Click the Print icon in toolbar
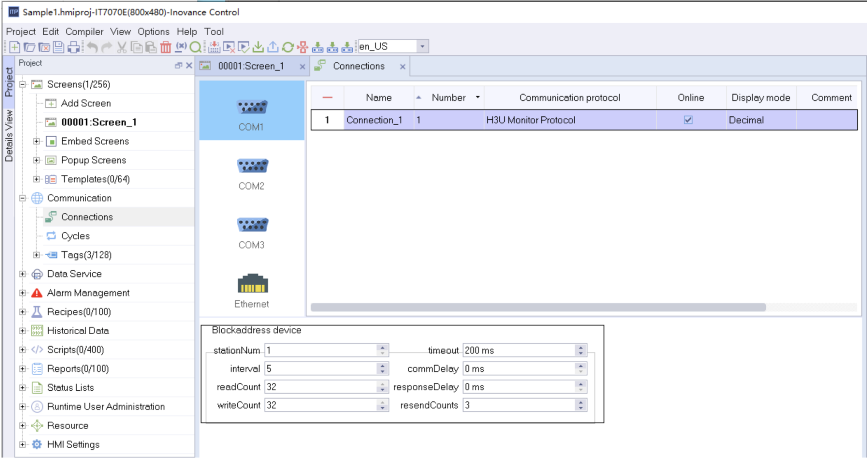 pyautogui.click(x=74, y=47)
